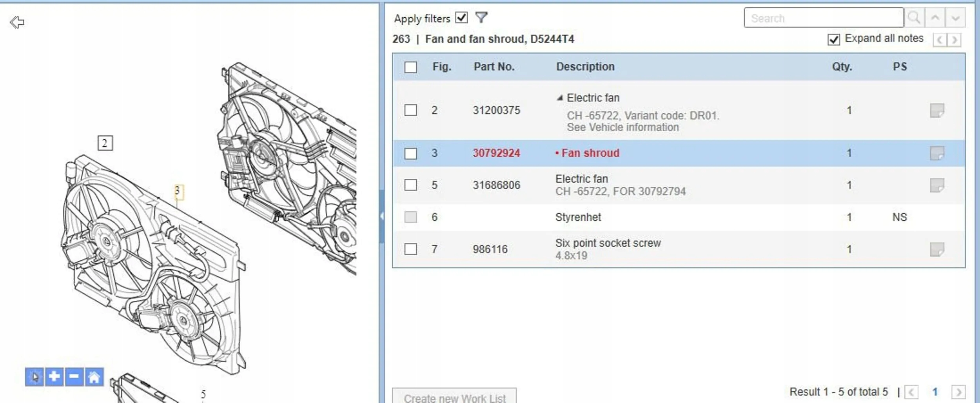Click the NS value in Styrenhet row
980x403 pixels.
click(x=900, y=217)
